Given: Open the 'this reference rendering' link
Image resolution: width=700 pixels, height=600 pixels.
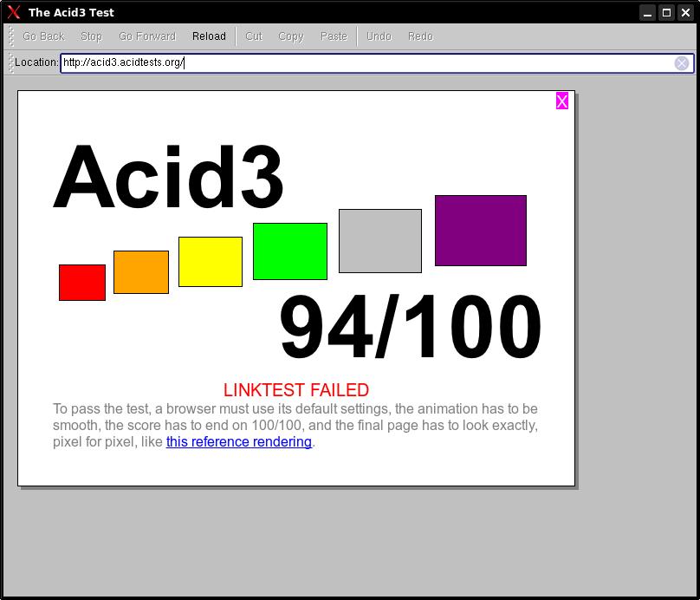Looking at the screenshot, I should pos(239,442).
